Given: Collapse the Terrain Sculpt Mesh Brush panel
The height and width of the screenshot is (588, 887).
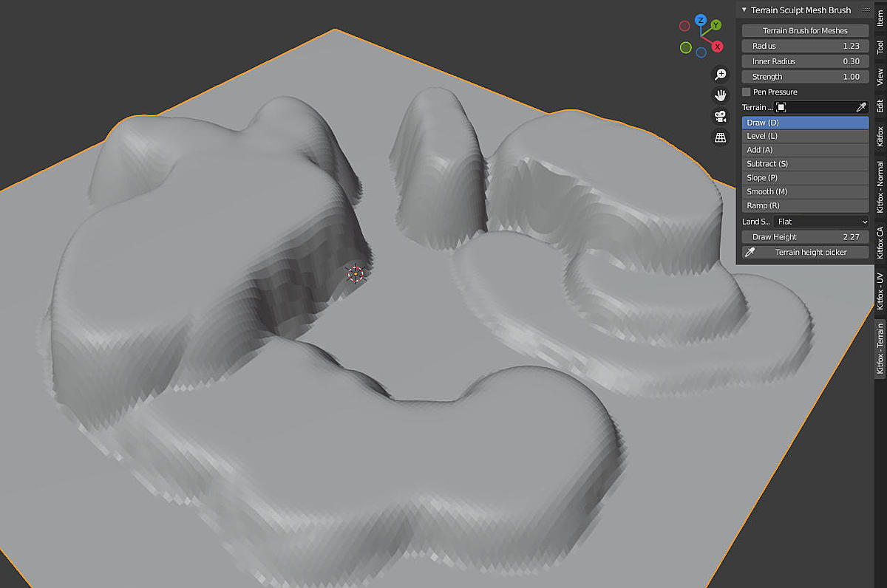Looking at the screenshot, I should (x=744, y=10).
